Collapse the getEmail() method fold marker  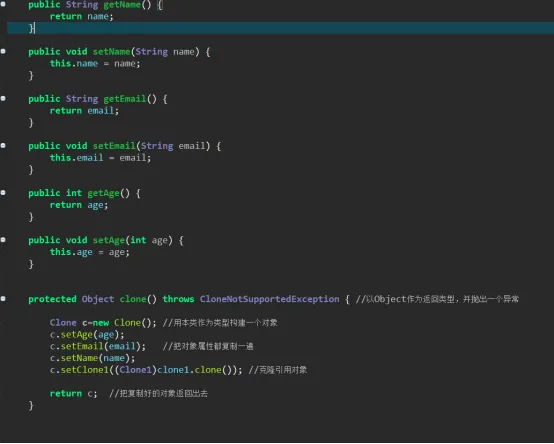click(x=3, y=98)
